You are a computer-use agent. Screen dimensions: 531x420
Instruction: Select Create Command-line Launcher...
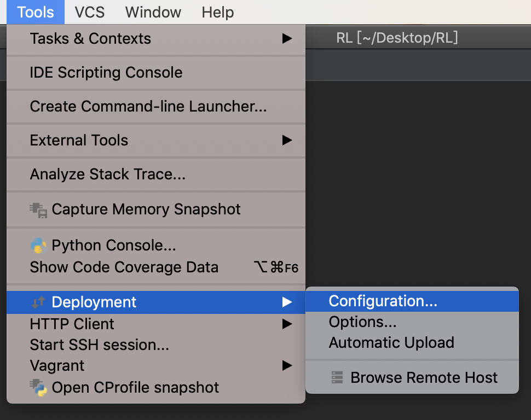point(156,106)
